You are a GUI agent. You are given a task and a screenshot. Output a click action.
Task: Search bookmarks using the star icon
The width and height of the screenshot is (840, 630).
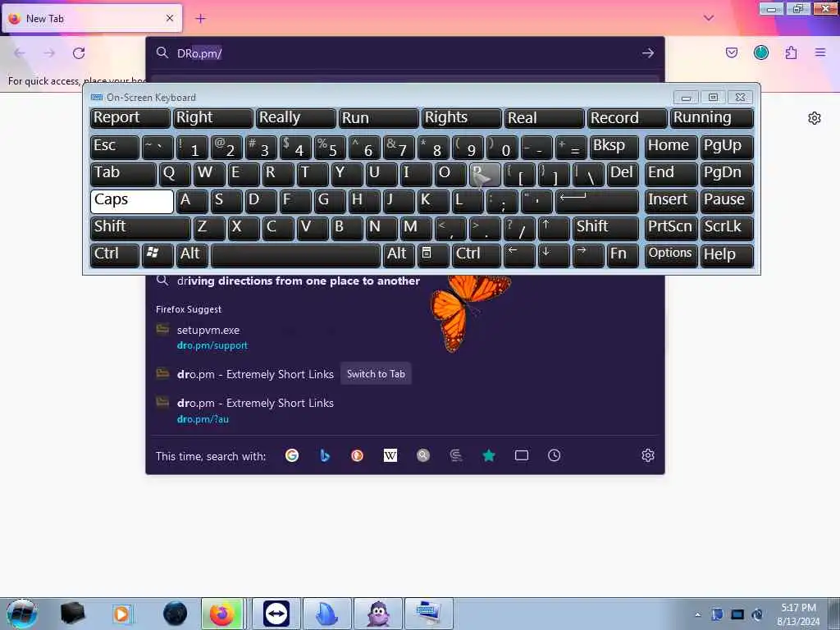coord(489,455)
